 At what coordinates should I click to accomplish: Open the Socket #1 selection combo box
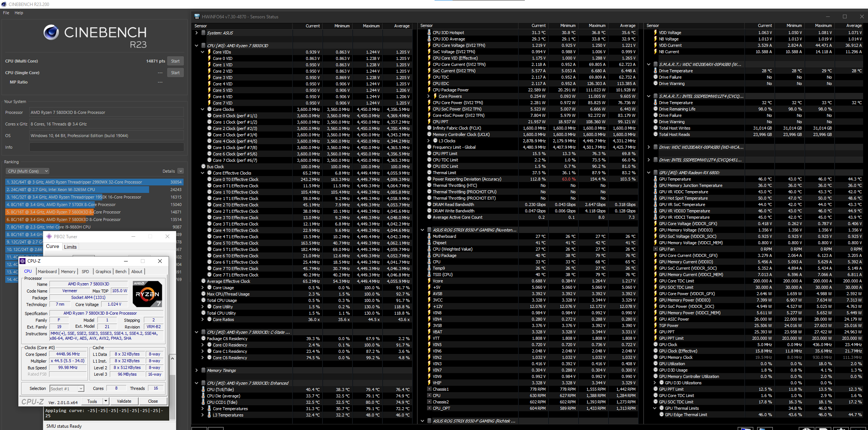tap(67, 388)
